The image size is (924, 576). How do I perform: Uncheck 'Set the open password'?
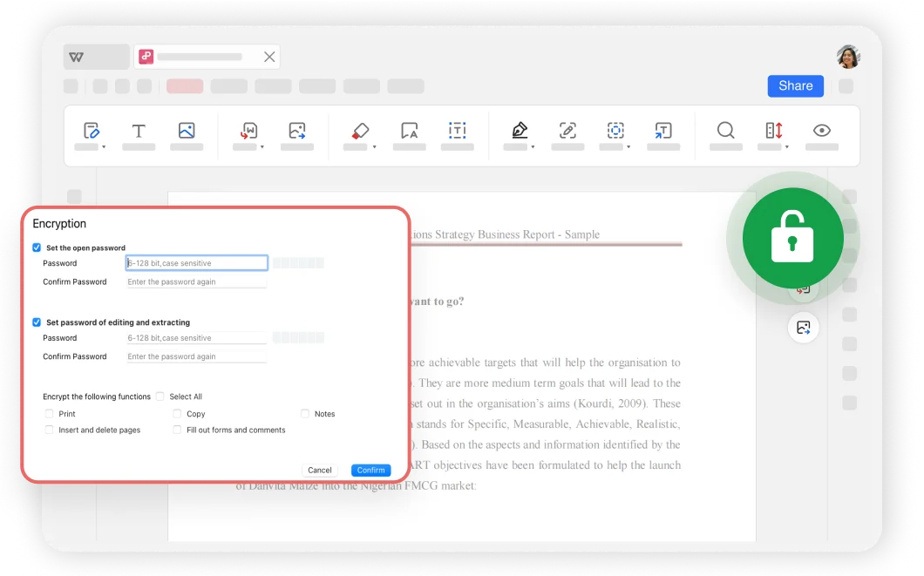coord(37,247)
